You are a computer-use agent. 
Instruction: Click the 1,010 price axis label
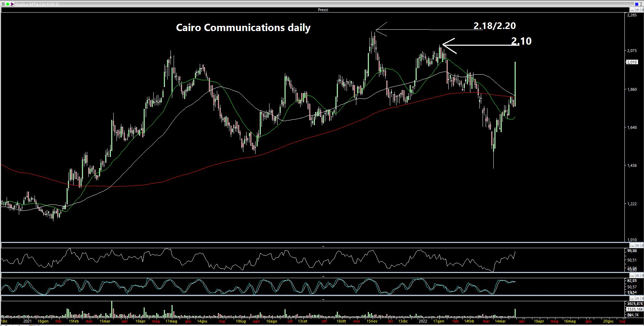632,240
